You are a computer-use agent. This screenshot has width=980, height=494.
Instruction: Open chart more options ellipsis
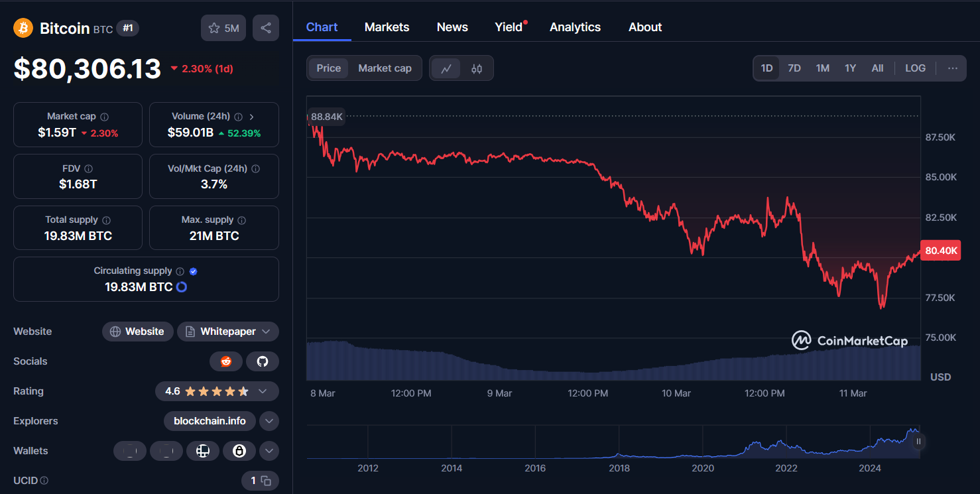coord(953,68)
